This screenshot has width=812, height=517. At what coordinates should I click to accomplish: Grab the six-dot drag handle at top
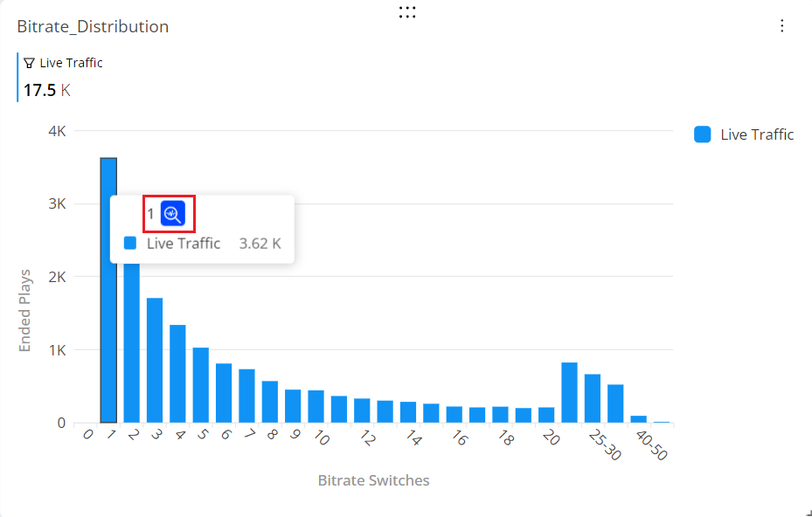click(407, 12)
